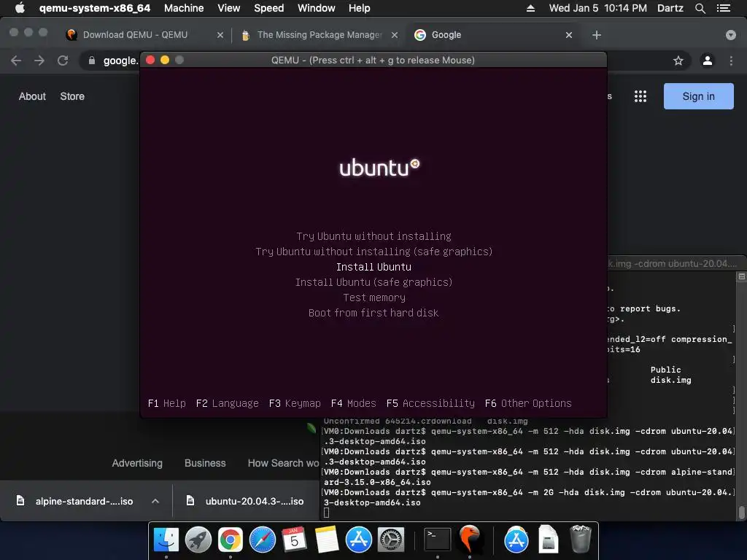Viewport: 747px width, 560px height.
Task: Open Safari from the Dock
Action: [263, 540]
